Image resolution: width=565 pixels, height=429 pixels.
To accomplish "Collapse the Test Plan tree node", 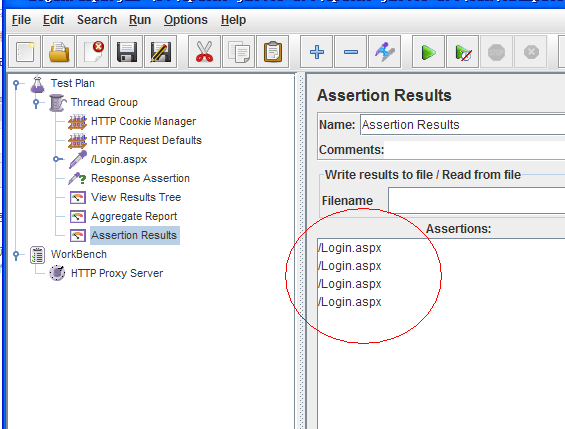I will coord(16,84).
